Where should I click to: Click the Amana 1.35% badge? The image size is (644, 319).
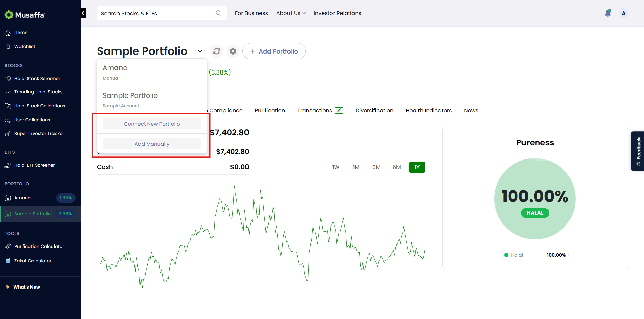point(66,198)
